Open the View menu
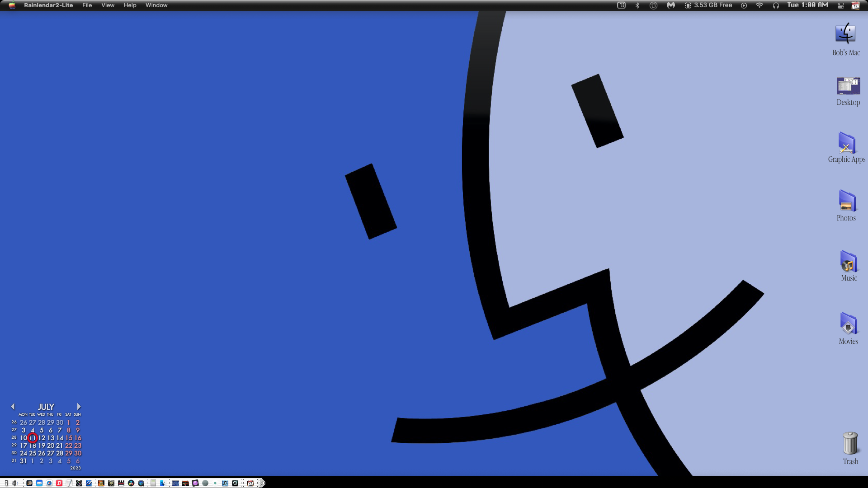Image resolution: width=868 pixels, height=488 pixels. pyautogui.click(x=108, y=5)
